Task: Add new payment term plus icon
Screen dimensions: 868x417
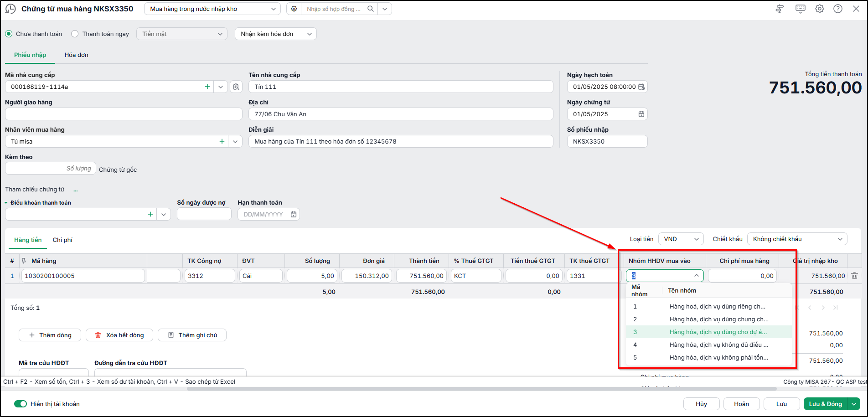Action: click(x=150, y=214)
